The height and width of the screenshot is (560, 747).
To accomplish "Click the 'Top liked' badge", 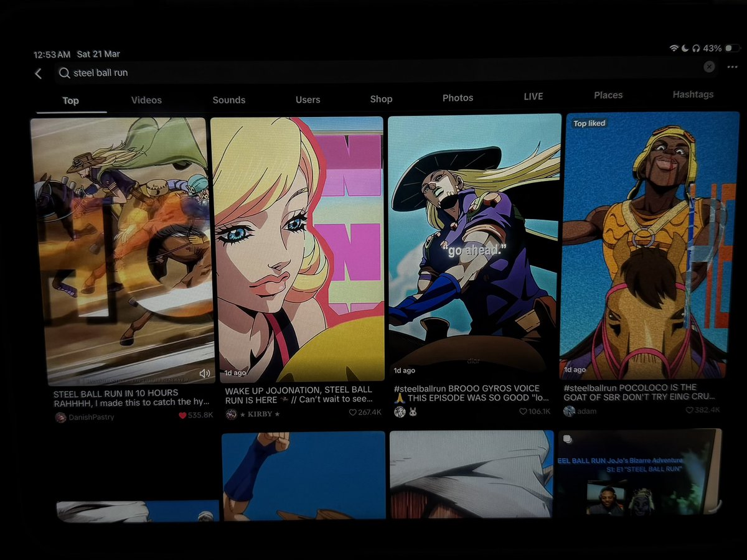I will click(x=589, y=123).
